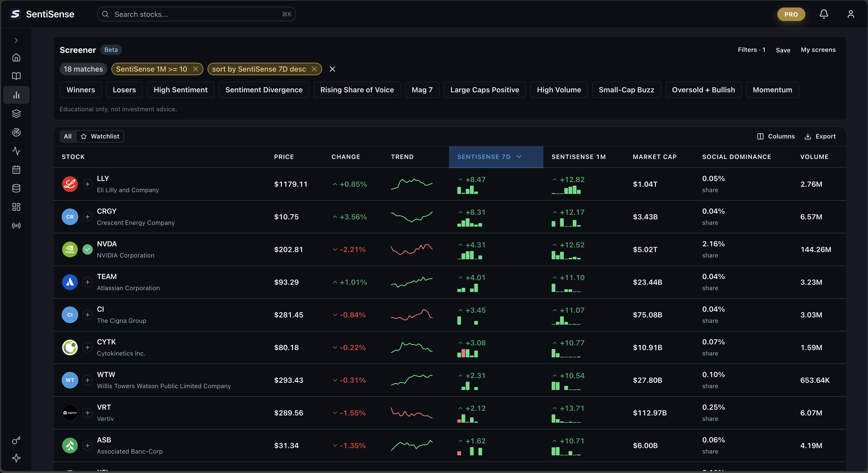Click the SentiSense logo
The height and width of the screenshot is (473, 868).
click(42, 14)
